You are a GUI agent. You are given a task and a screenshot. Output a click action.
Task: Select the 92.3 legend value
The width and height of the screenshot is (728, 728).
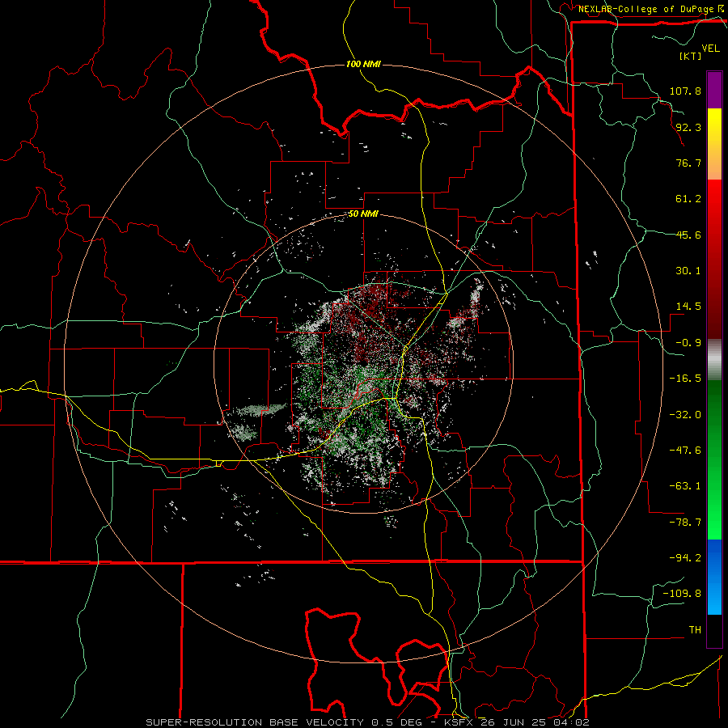688,127
